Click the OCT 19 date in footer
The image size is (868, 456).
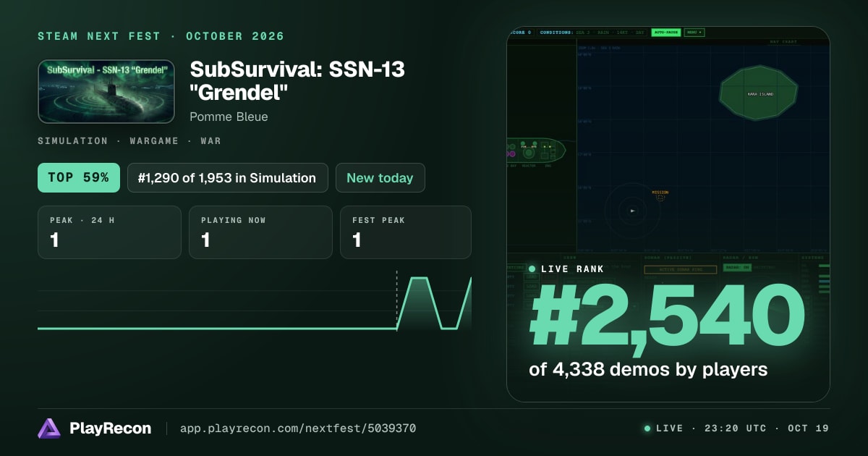coord(809,428)
